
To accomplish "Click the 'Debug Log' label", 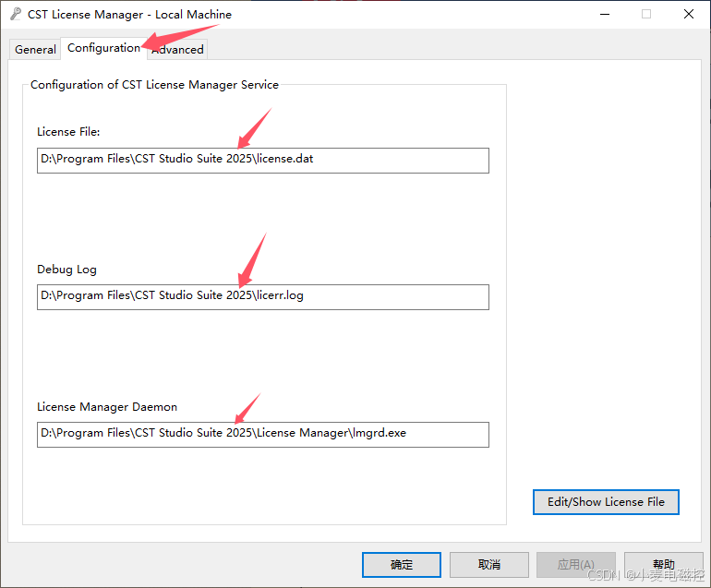I will tap(66, 270).
